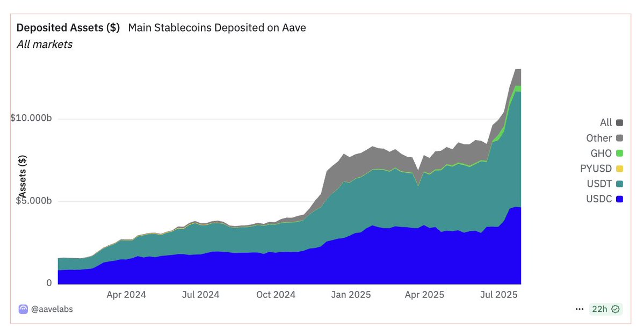Toggle the USDT series legend label
The image size is (644, 336).
point(599,184)
